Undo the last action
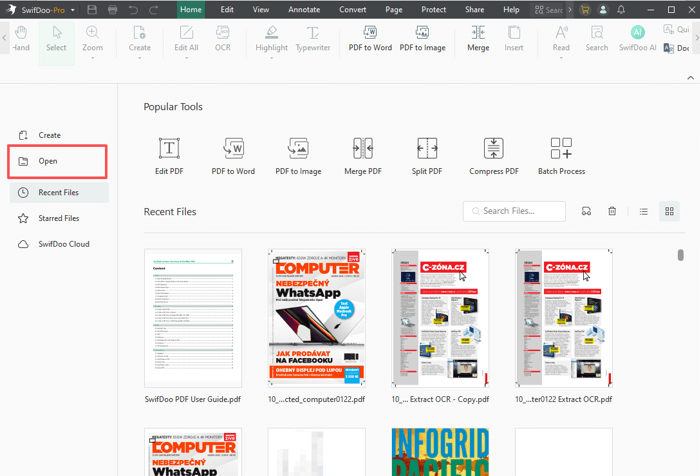 tap(133, 9)
